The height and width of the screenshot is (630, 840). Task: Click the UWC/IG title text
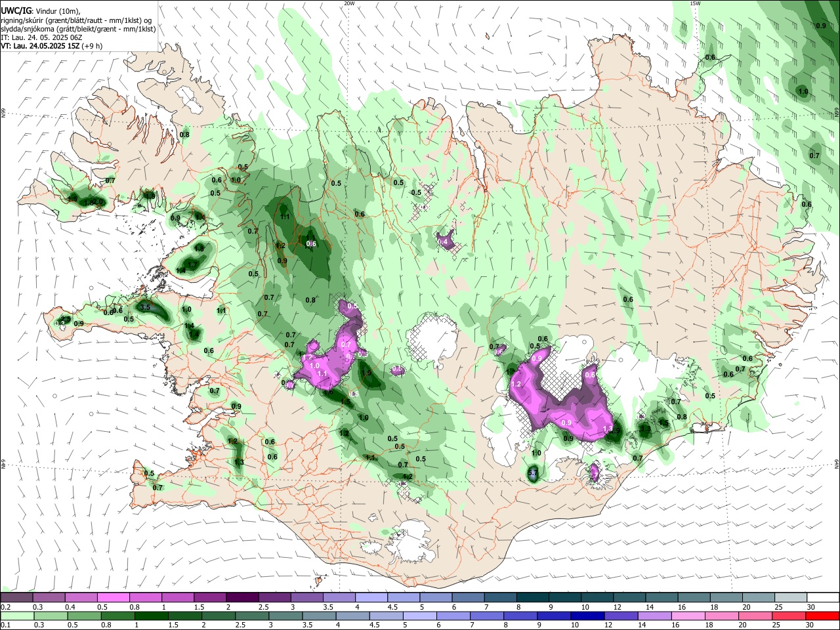click(x=16, y=10)
